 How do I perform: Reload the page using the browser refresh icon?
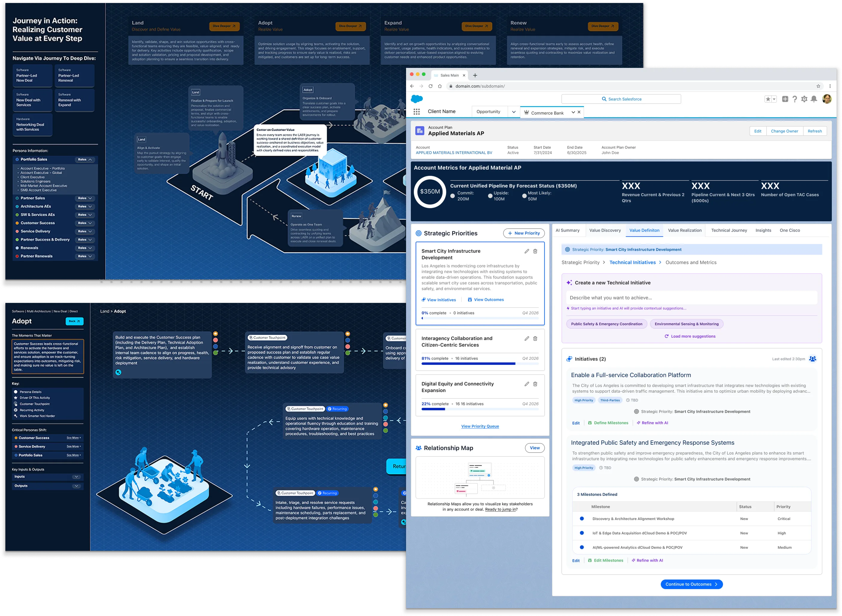[x=430, y=86]
